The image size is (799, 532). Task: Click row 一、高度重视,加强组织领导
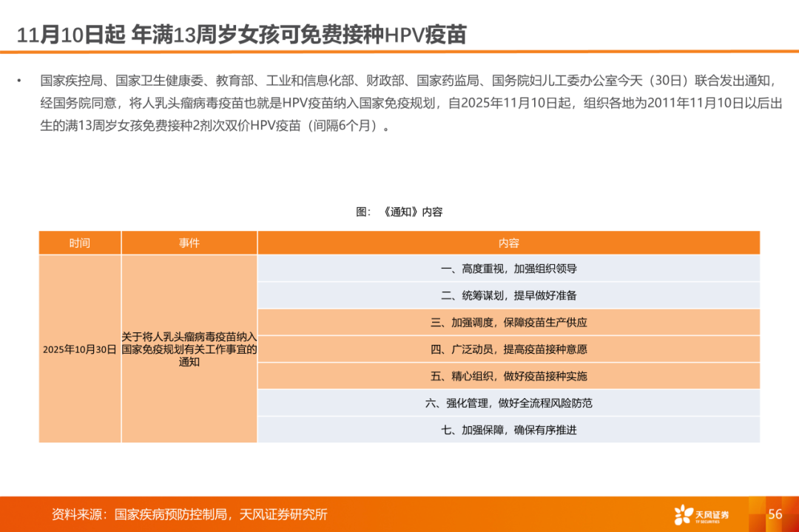pyautogui.click(x=508, y=269)
